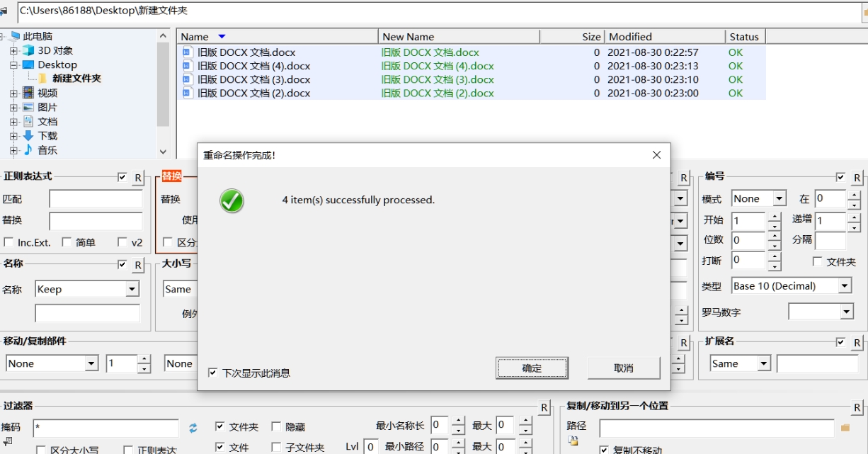Toggle the 编号 panel enable checkbox
The height and width of the screenshot is (454, 868).
[840, 177]
